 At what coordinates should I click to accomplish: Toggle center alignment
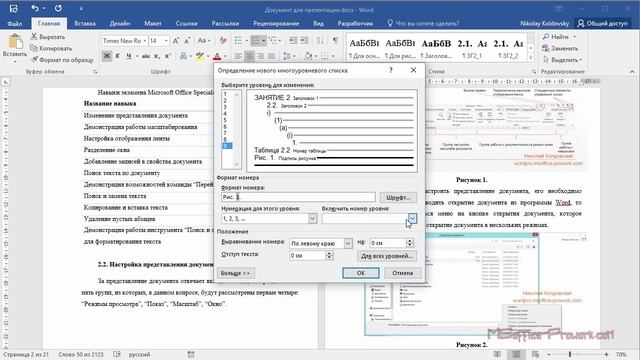pyautogui.click(x=249, y=56)
